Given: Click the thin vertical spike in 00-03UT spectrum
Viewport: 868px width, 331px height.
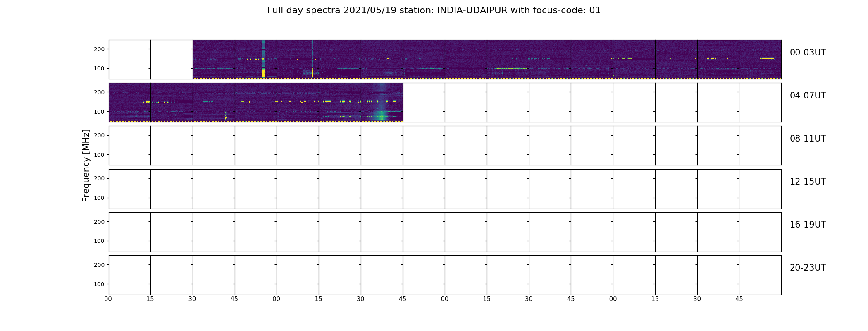Looking at the screenshot, I should 312,59.
